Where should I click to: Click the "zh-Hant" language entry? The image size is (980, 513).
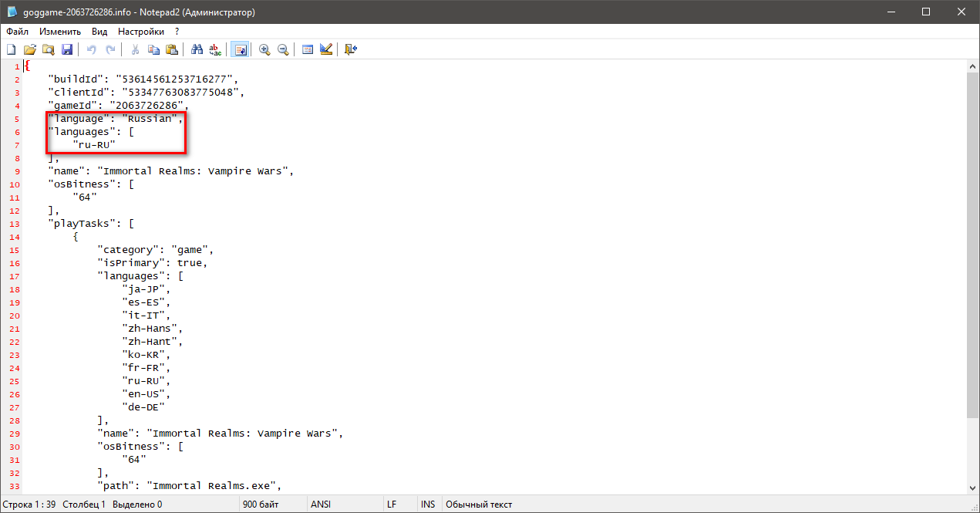coord(150,341)
